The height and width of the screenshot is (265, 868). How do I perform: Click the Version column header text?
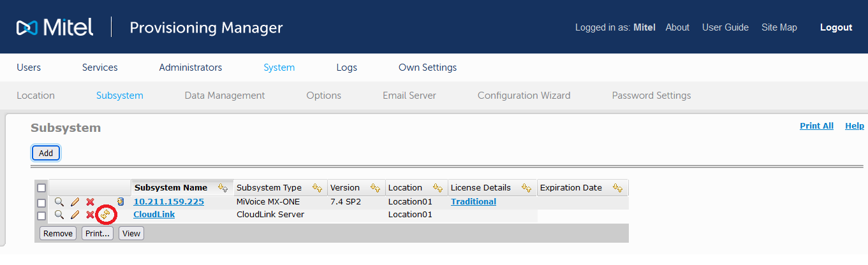pyautogui.click(x=345, y=188)
